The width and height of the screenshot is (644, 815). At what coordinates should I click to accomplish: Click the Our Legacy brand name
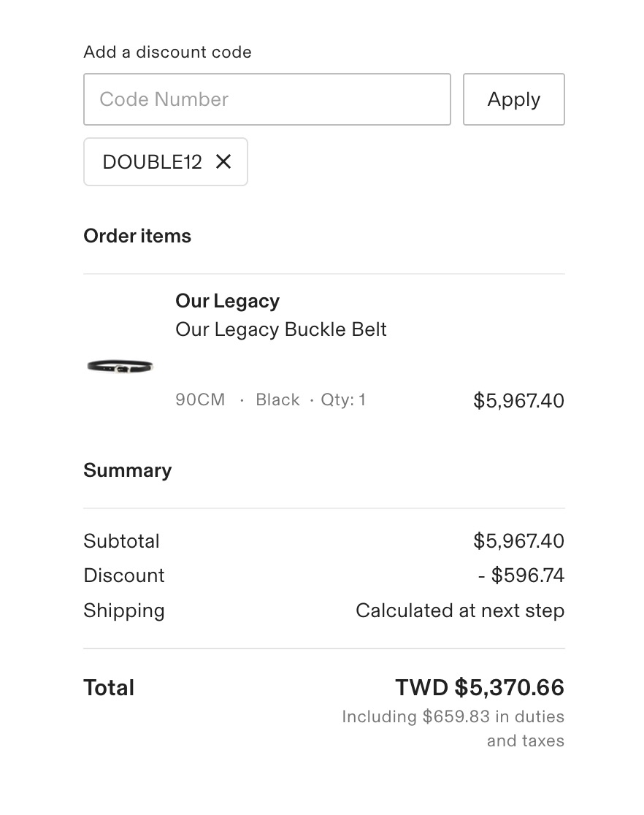[227, 301]
